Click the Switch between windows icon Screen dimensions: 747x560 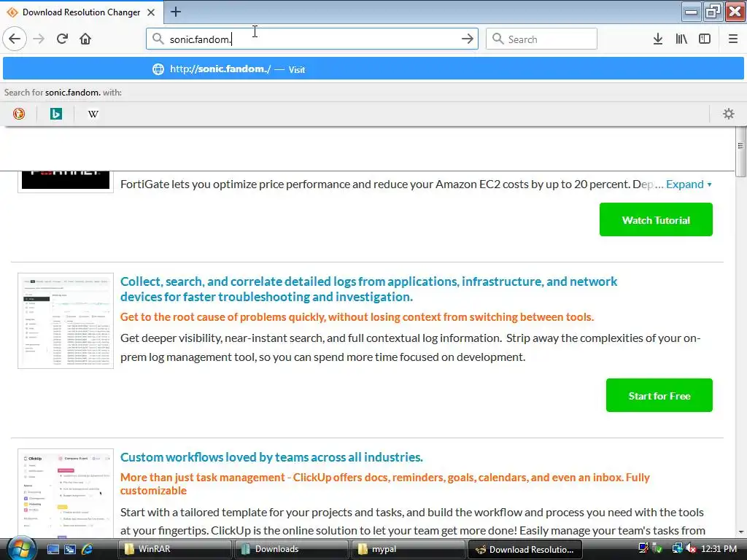(70, 549)
